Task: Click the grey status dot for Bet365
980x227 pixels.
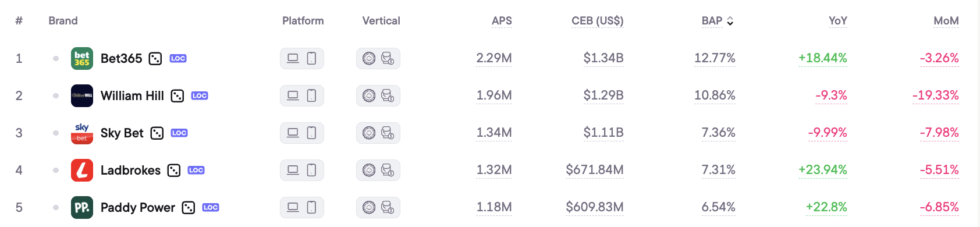Action: pos(56,58)
